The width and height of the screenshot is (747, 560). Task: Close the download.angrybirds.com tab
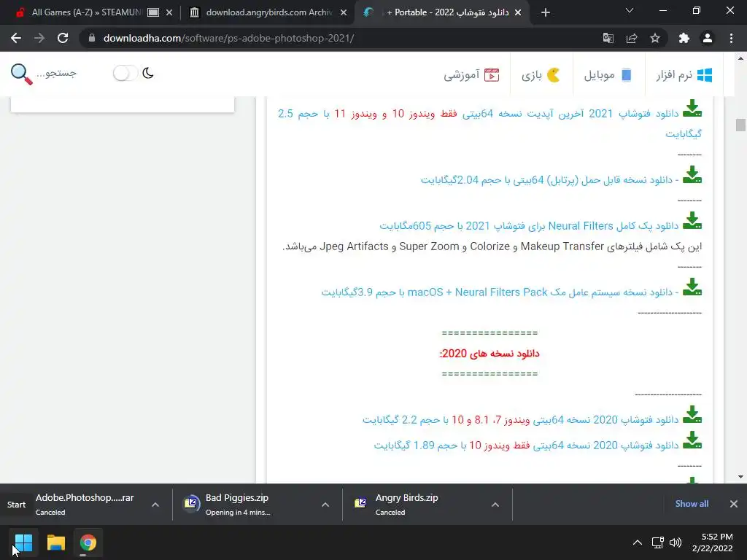pyautogui.click(x=344, y=13)
